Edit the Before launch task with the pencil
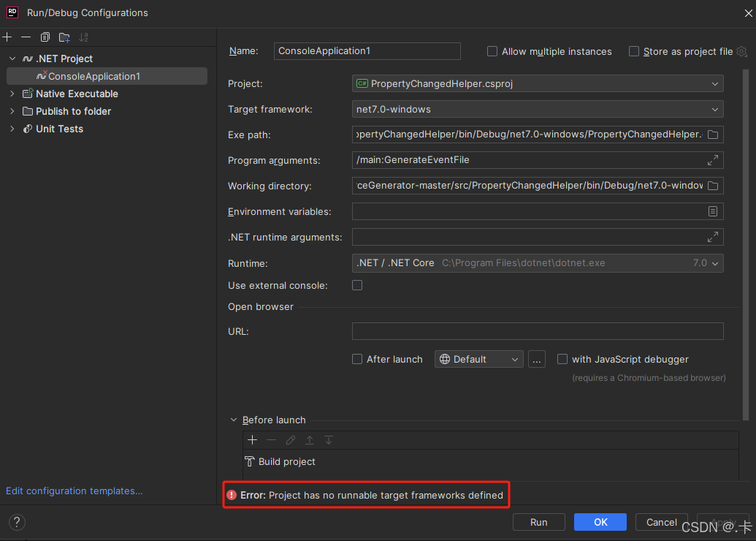 (290, 439)
